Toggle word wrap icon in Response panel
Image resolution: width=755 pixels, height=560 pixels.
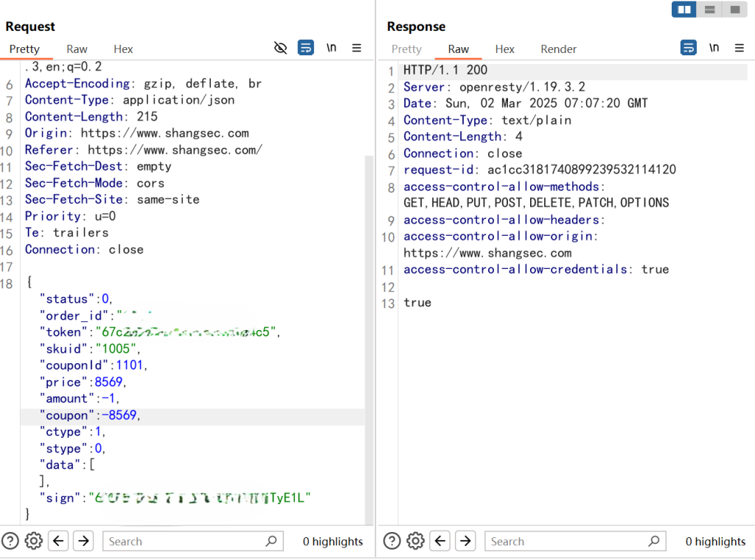[688, 48]
